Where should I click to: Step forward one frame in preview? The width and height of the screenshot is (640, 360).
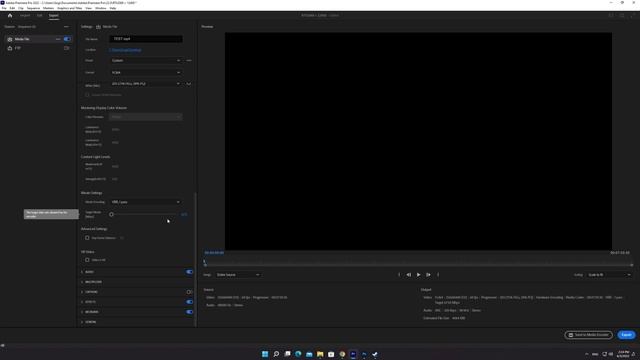coord(428,275)
